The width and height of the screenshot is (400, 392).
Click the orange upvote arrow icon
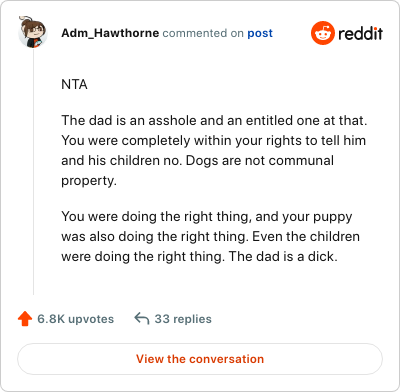click(25, 319)
